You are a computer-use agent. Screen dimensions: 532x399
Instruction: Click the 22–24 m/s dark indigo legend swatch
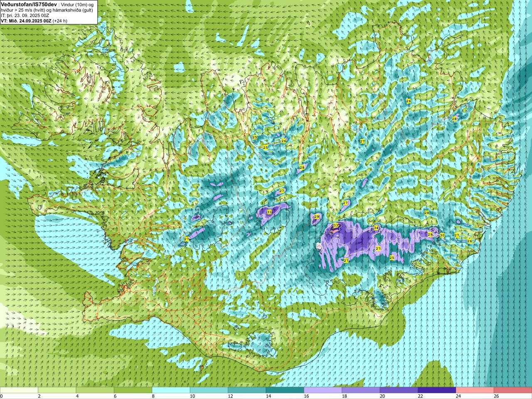[437, 390]
